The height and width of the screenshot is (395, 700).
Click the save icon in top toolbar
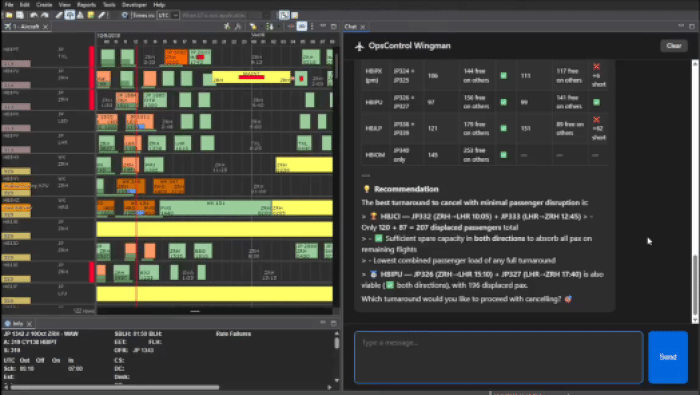(x=20, y=15)
